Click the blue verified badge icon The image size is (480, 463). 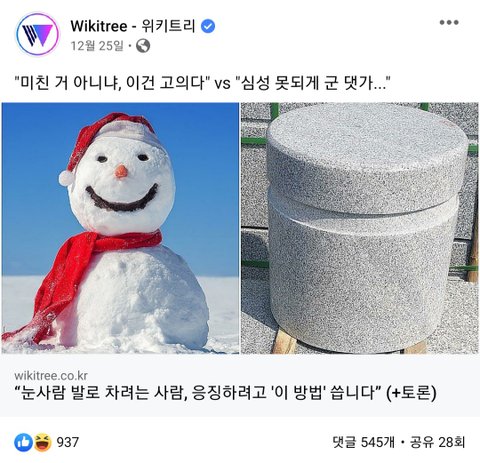point(208,26)
